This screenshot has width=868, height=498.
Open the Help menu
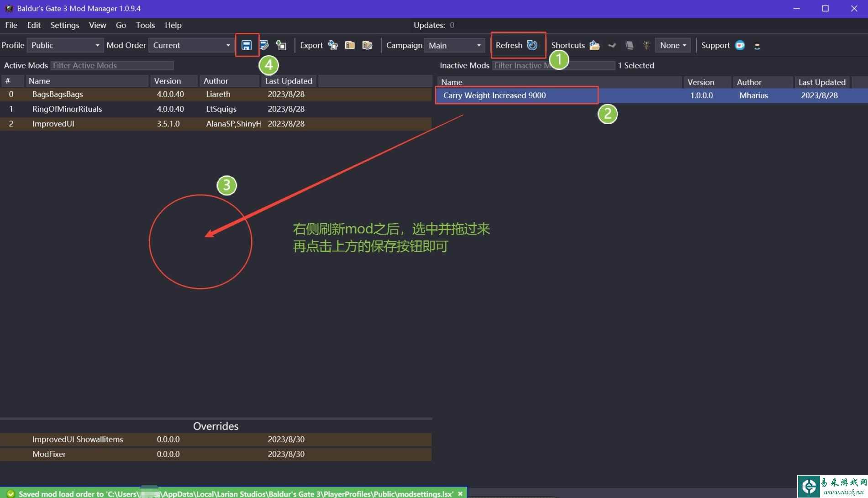(173, 25)
